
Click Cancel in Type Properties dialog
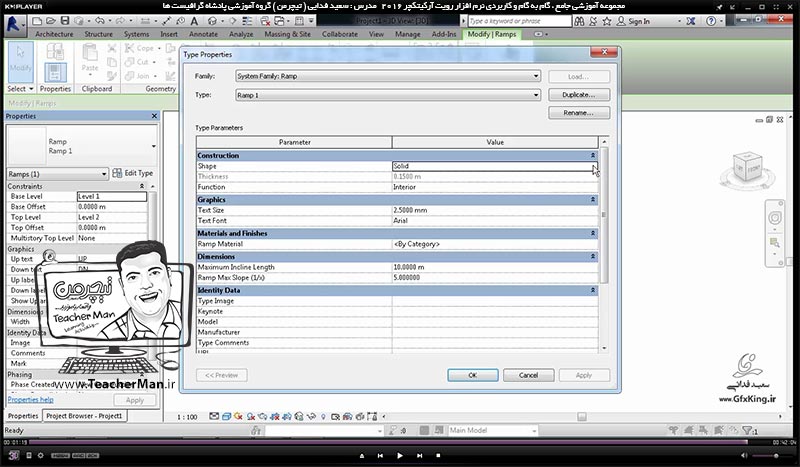point(528,375)
